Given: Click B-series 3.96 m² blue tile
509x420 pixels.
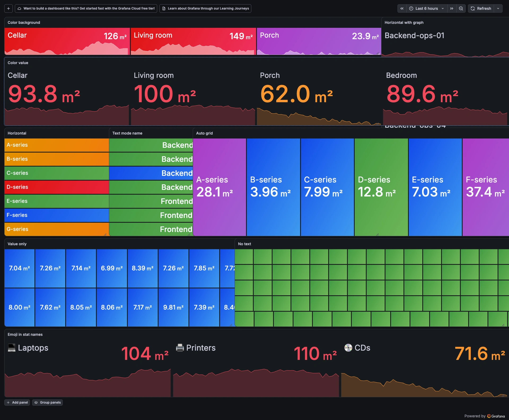Looking at the screenshot, I should (x=273, y=187).
